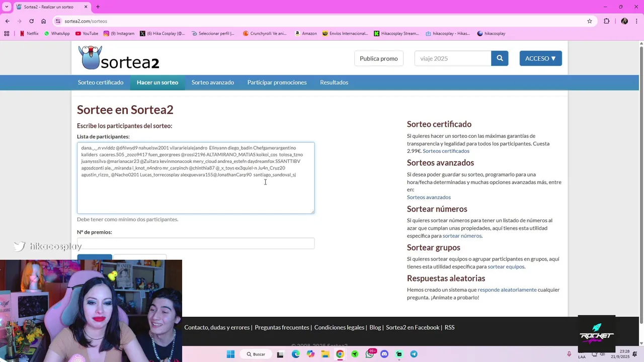The height and width of the screenshot is (362, 644).
Task: Reload the page with refresh icon
Action: 31,21
